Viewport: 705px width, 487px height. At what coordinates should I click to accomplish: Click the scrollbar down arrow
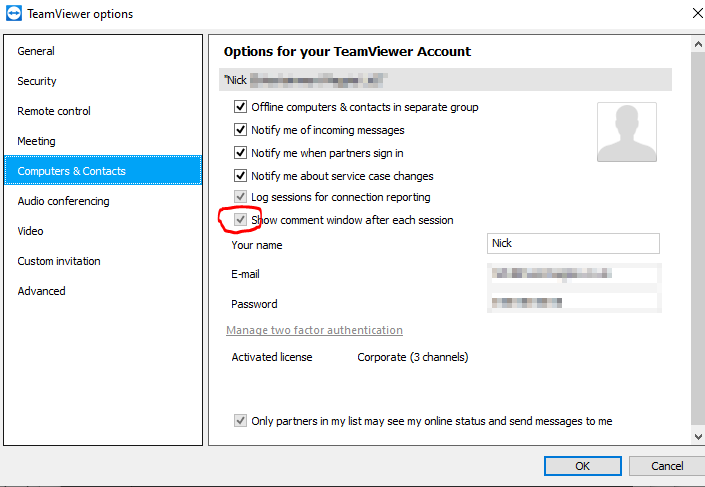tap(698, 436)
